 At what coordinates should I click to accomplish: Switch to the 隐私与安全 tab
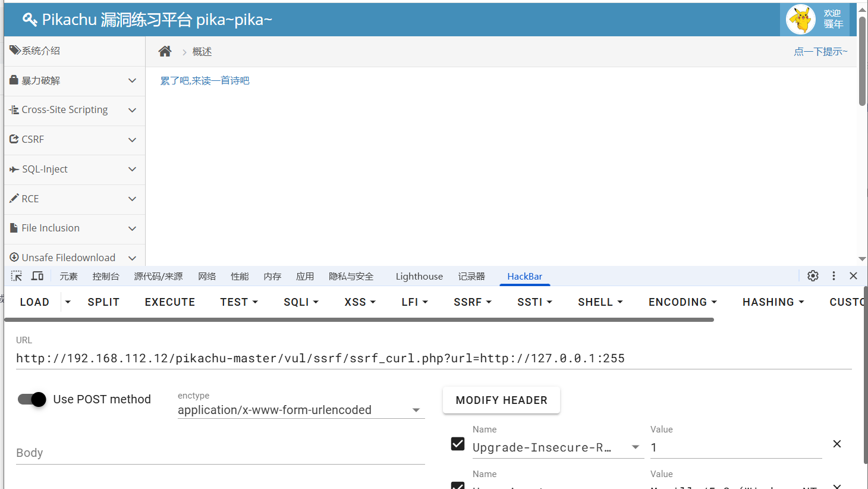351,276
